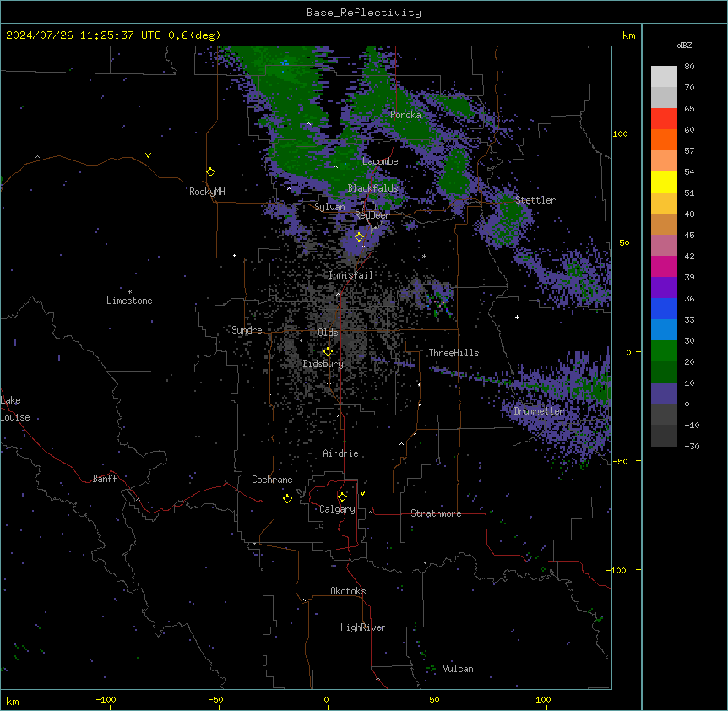Click the HighRiver label
The height and width of the screenshot is (711, 728).
coord(363,627)
